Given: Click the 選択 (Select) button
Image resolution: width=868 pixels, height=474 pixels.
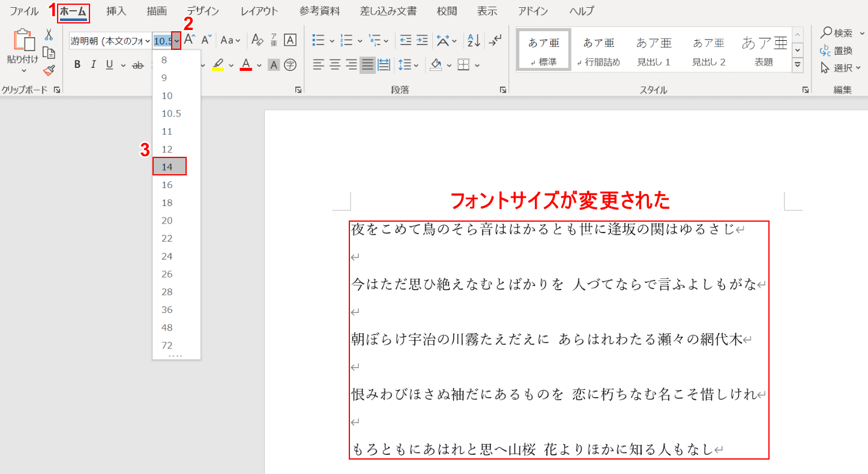Looking at the screenshot, I should tap(841, 68).
